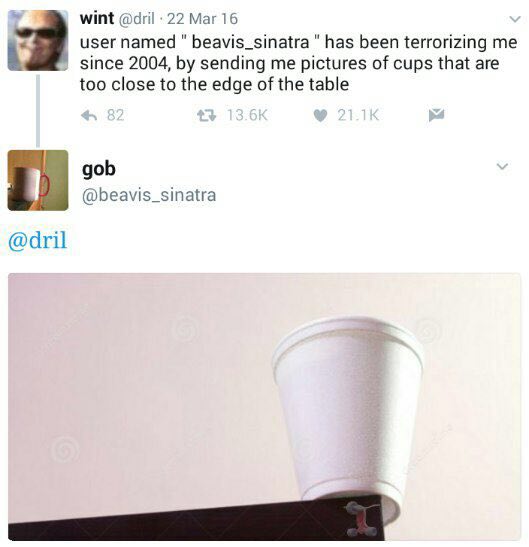This screenshot has width=529, height=547.
Task: Open wint's blurred profile avatar
Action: pyautogui.click(x=38, y=40)
